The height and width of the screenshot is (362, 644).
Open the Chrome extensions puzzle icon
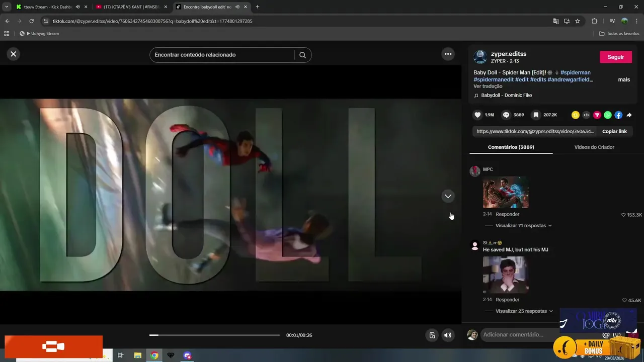pos(594,21)
